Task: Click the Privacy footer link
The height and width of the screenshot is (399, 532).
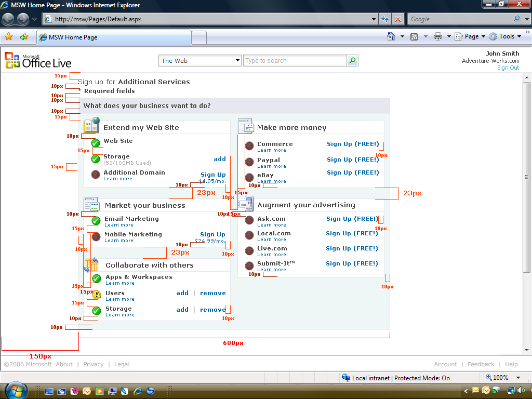Action: coord(94,364)
